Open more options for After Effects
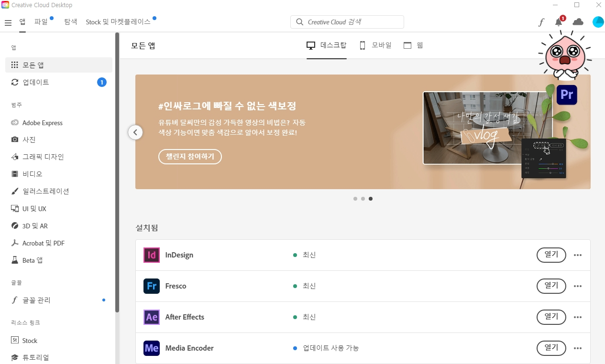This screenshot has height=364, width=605. (578, 317)
